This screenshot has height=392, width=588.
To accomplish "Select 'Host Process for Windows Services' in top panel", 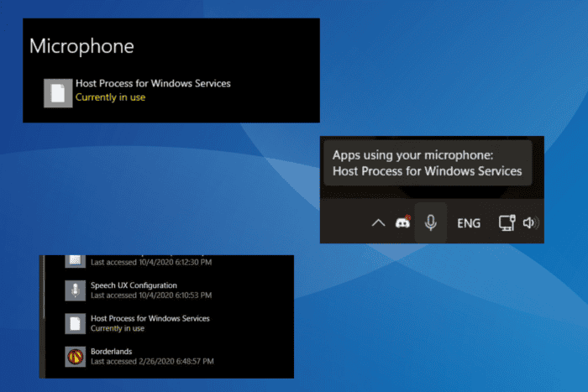I will [x=153, y=83].
